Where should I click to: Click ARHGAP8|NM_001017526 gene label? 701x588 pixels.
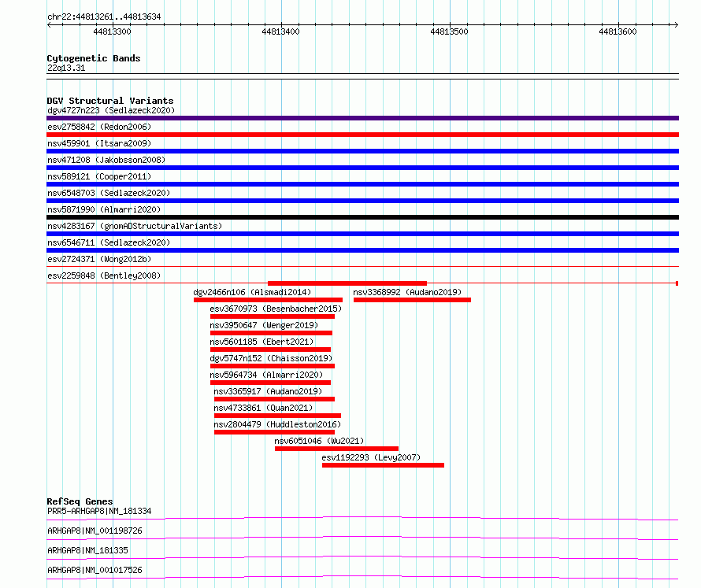pos(95,570)
